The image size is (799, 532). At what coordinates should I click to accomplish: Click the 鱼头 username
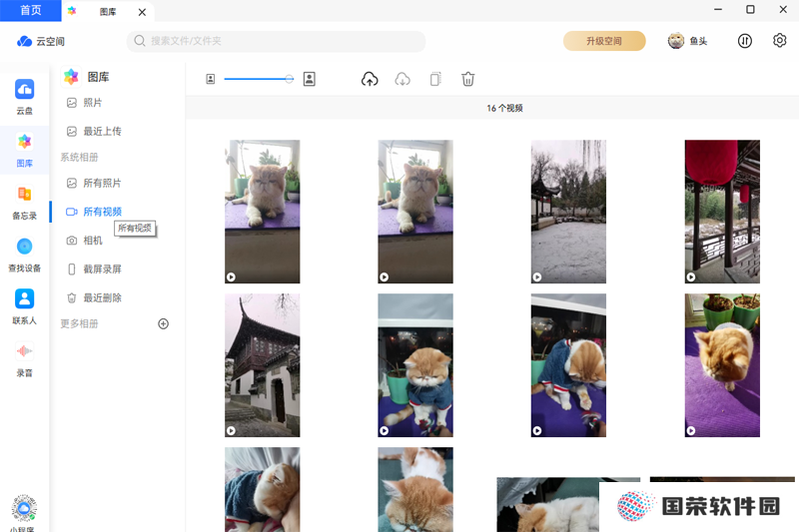pos(698,41)
